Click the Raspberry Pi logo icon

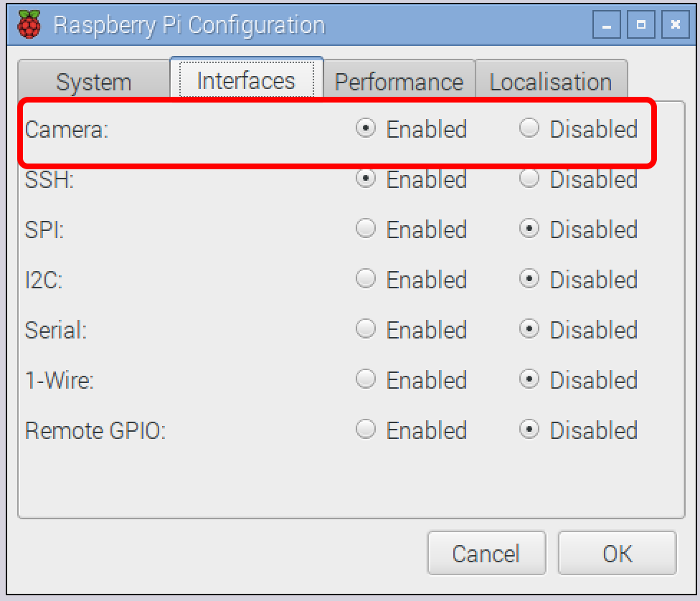pos(29,25)
